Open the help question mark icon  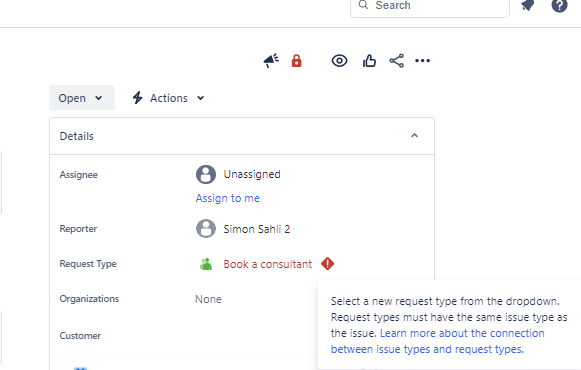pos(559,6)
